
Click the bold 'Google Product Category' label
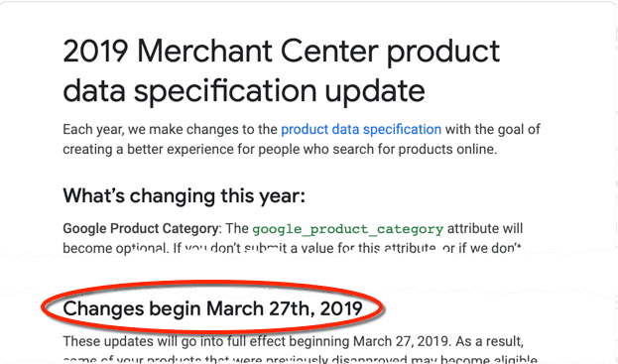pos(141,228)
